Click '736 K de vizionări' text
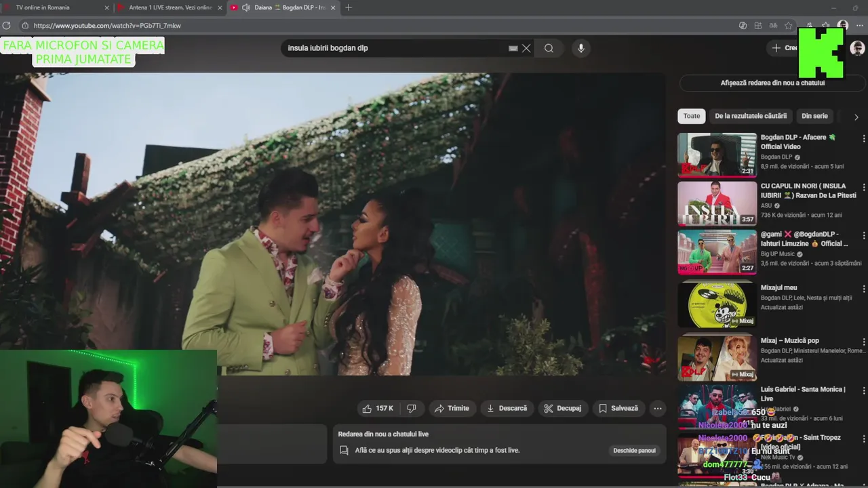 (x=783, y=215)
